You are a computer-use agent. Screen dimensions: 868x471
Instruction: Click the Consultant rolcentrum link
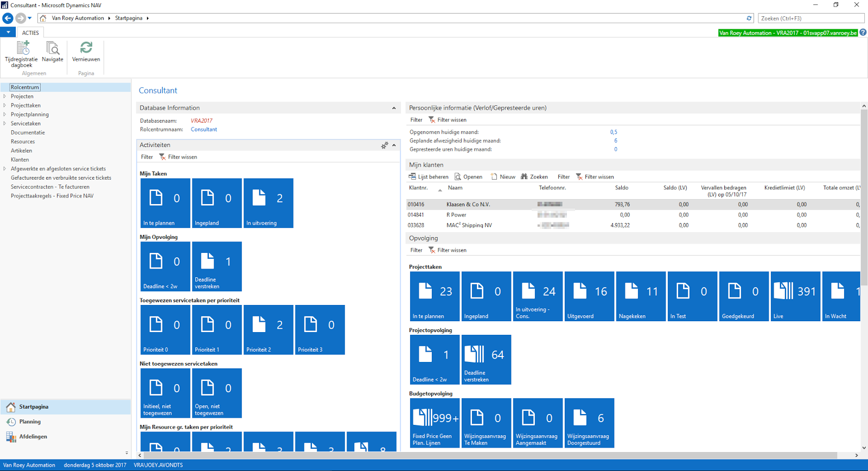[x=204, y=129]
